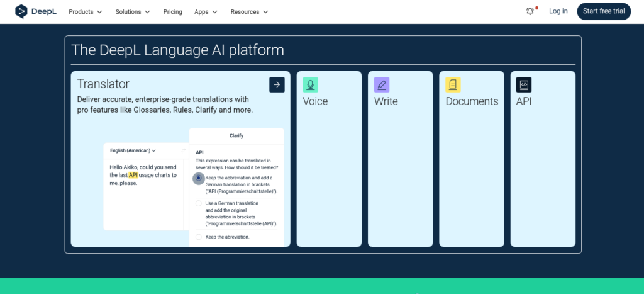The width and height of the screenshot is (644, 294).
Task: Open the notifications bell icon
Action: (530, 11)
